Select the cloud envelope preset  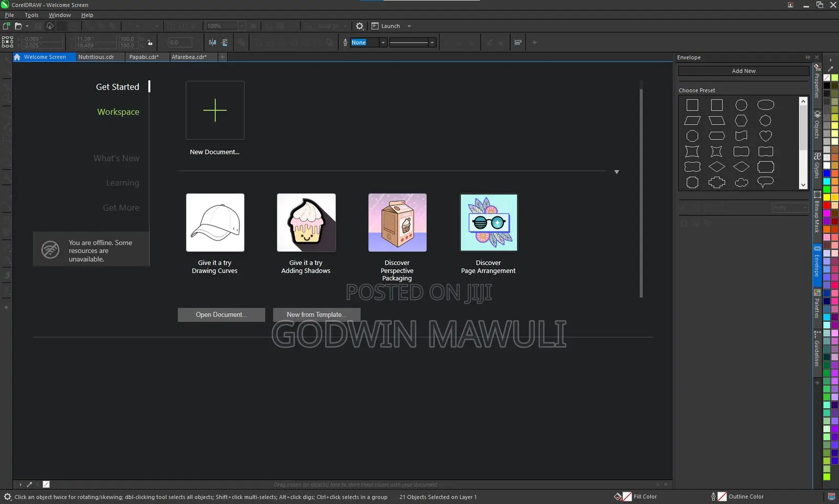(x=741, y=182)
